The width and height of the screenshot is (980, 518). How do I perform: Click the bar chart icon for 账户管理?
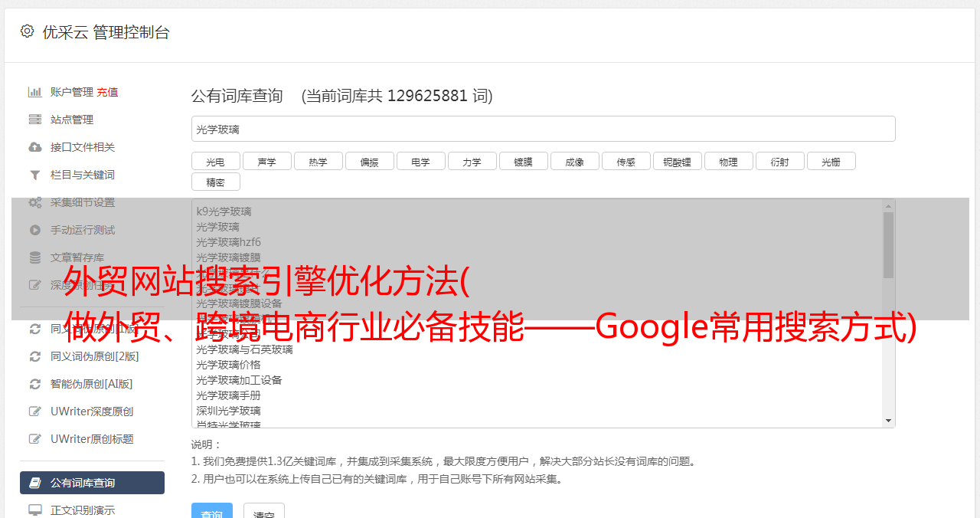tap(35, 92)
